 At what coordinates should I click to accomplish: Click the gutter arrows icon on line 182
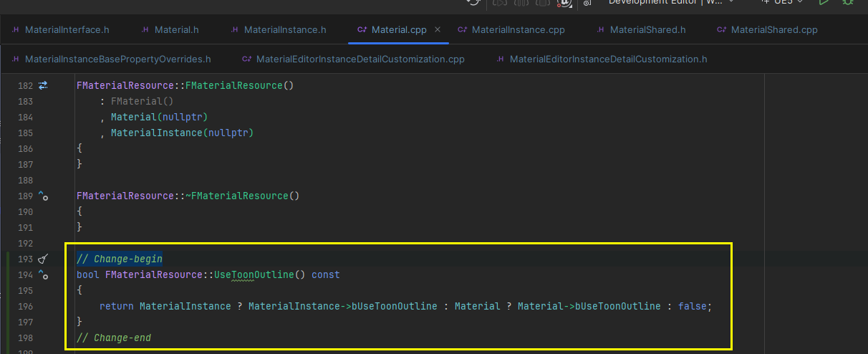(43, 85)
